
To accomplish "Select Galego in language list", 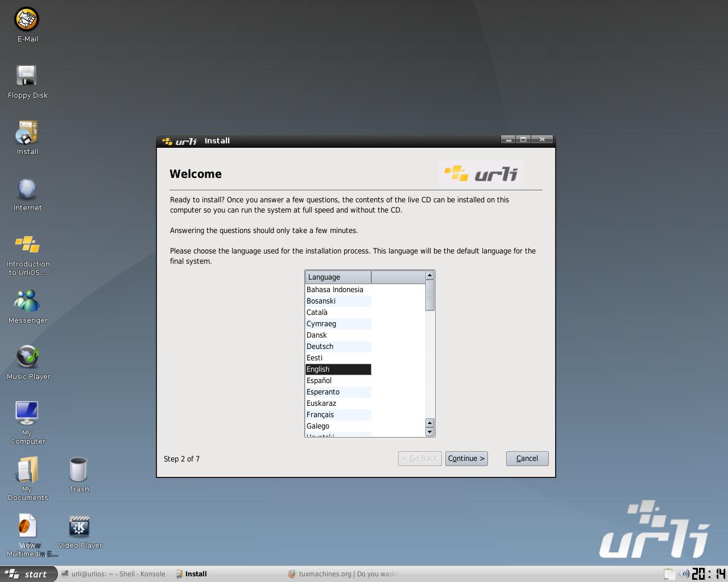I will click(338, 426).
